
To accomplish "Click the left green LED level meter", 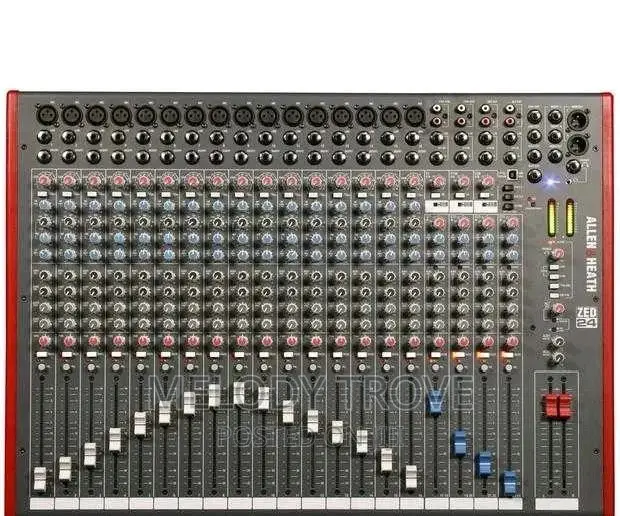I will (x=551, y=218).
